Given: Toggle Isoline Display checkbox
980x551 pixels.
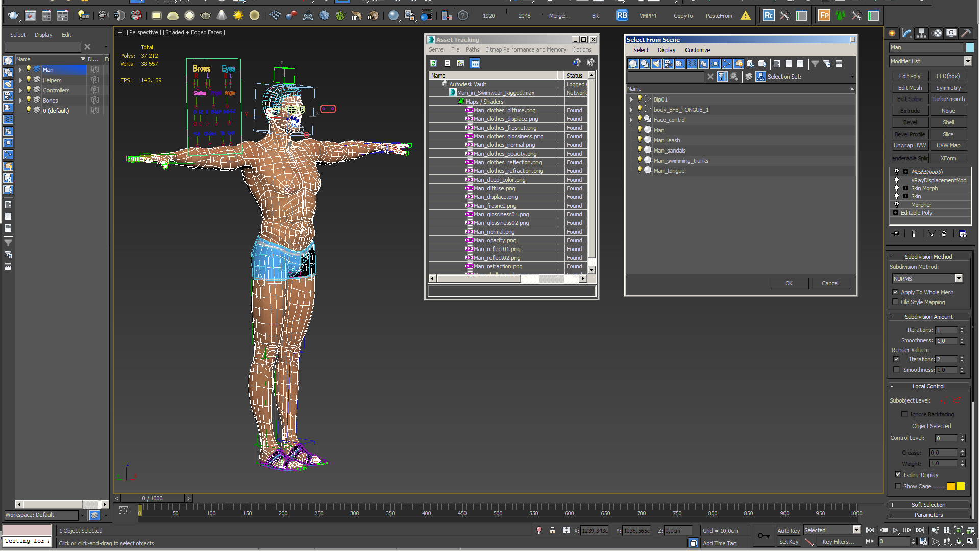Looking at the screenshot, I should click(x=898, y=474).
